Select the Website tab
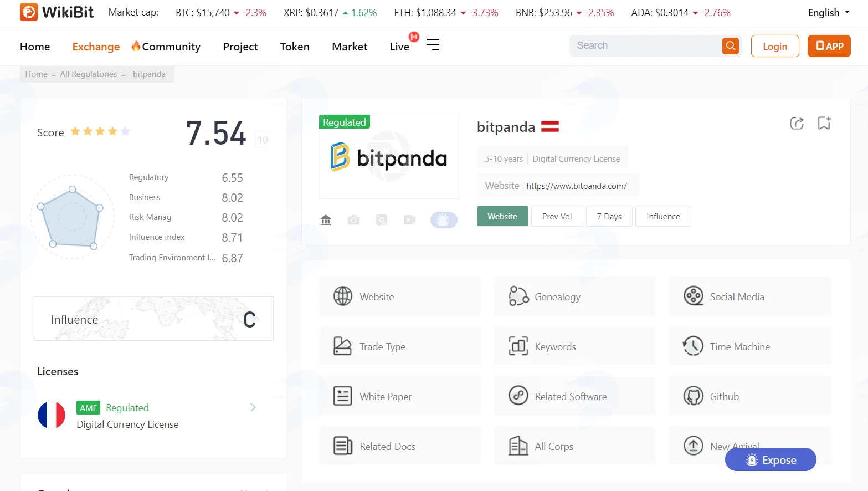The width and height of the screenshot is (868, 491). (502, 216)
